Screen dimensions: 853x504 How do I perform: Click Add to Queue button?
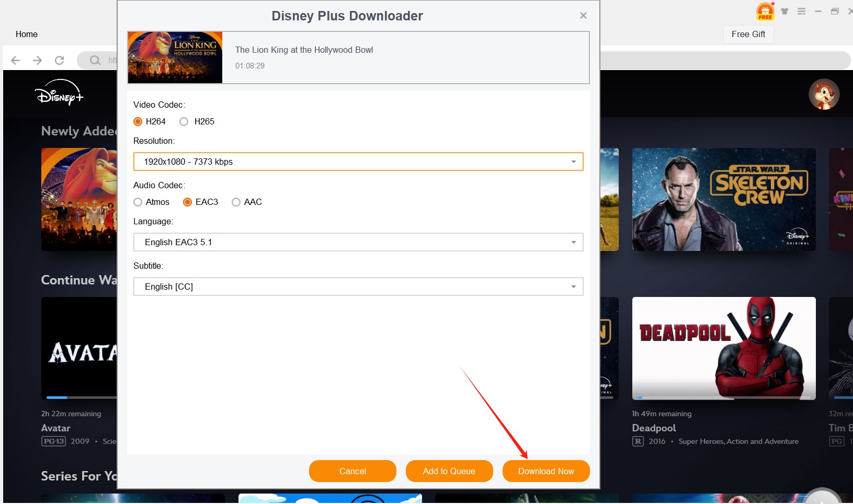click(449, 471)
